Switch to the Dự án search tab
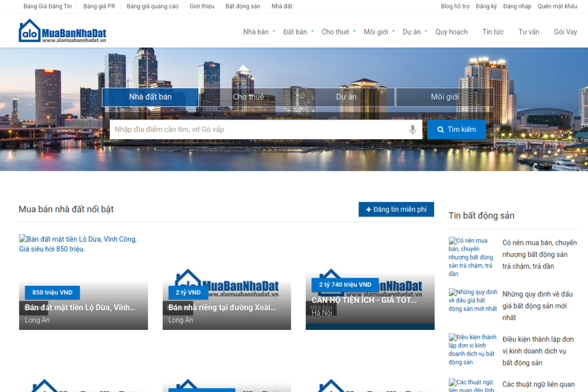Viewport: 588px width, 392px height. click(x=346, y=97)
